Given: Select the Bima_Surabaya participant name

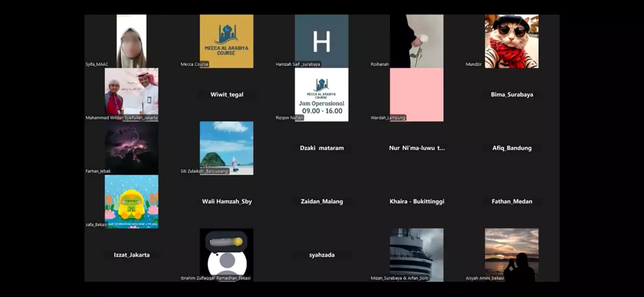Looking at the screenshot, I should [511, 94].
